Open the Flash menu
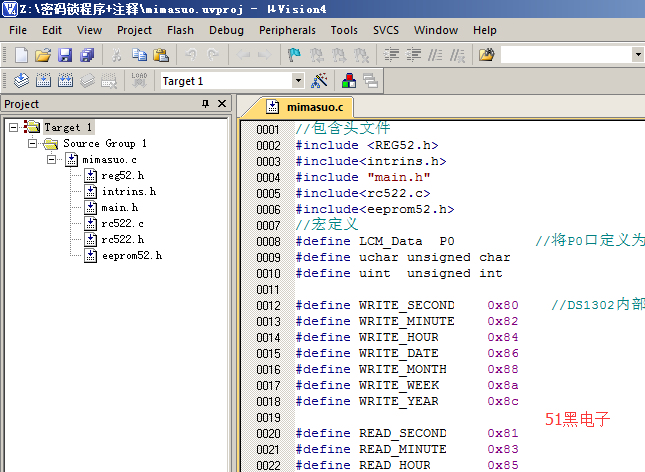 pyautogui.click(x=180, y=30)
